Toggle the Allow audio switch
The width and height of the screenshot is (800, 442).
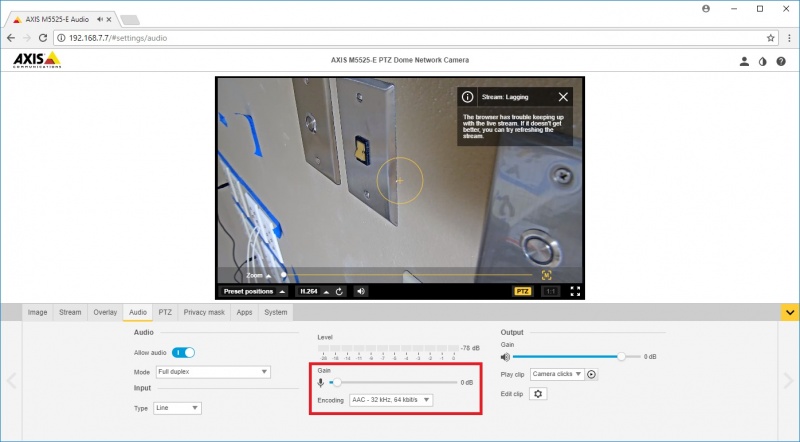[x=183, y=352]
